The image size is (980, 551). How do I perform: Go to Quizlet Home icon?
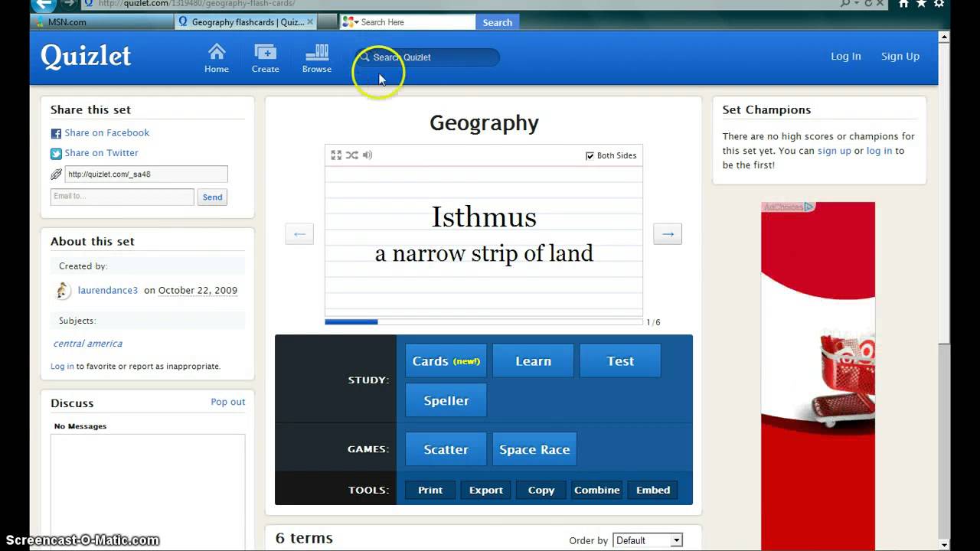217,58
